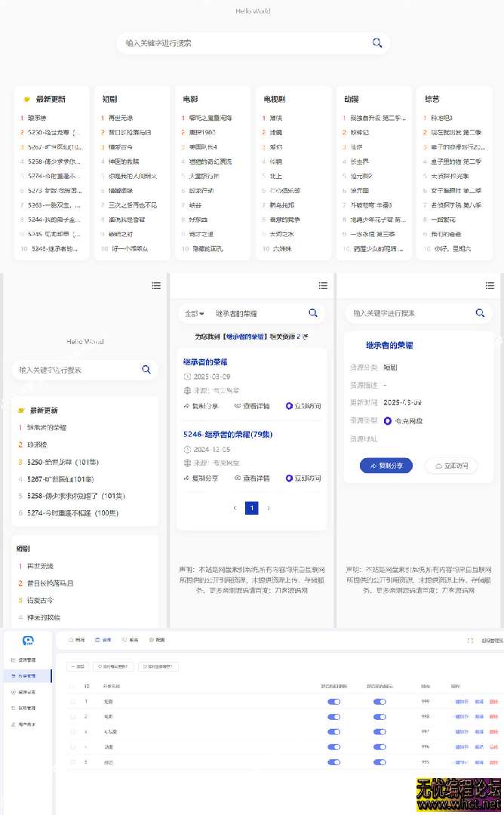Toggle the second switch in the 电影 row
The height and width of the screenshot is (815, 504).
(380, 717)
